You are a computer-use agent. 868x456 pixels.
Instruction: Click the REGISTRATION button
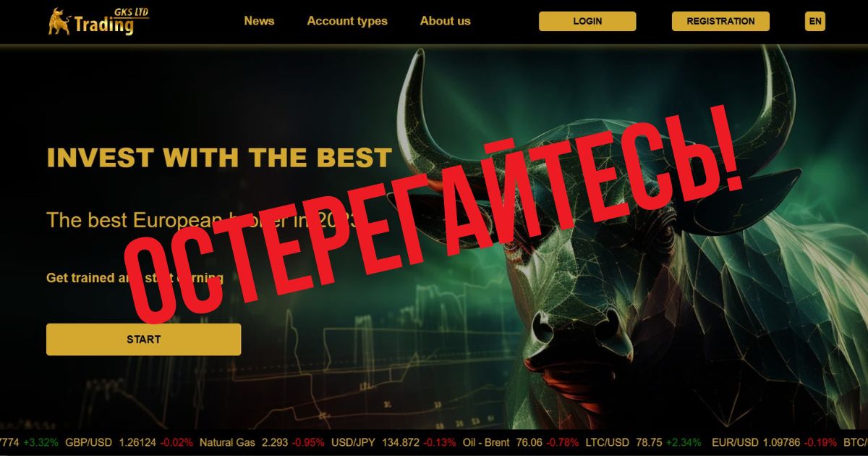pos(720,21)
